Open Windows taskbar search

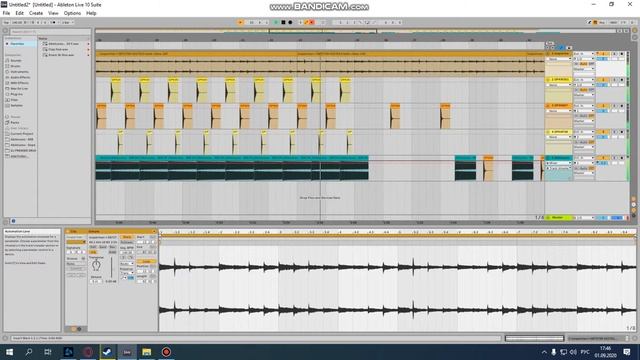click(x=29, y=352)
